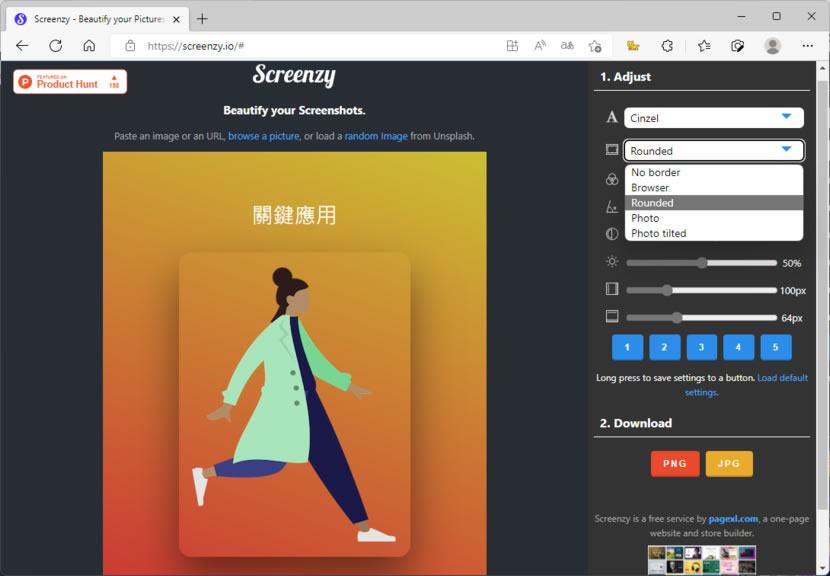
Task: Open the pagexl.com link
Action: 733,519
